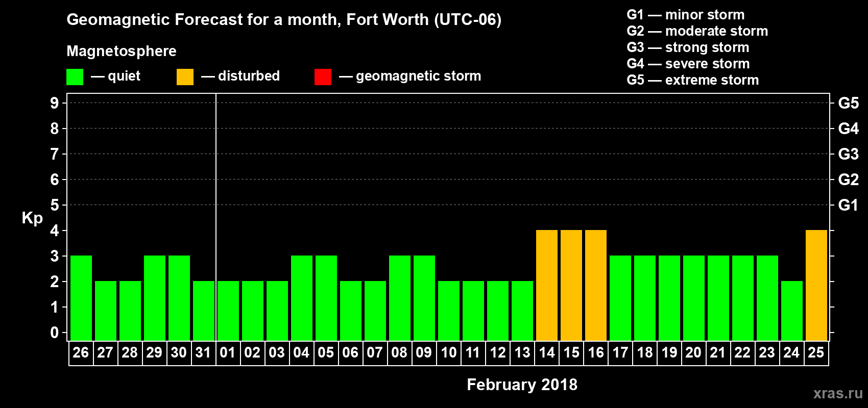Click date label 07 on the x-axis

coord(375,353)
